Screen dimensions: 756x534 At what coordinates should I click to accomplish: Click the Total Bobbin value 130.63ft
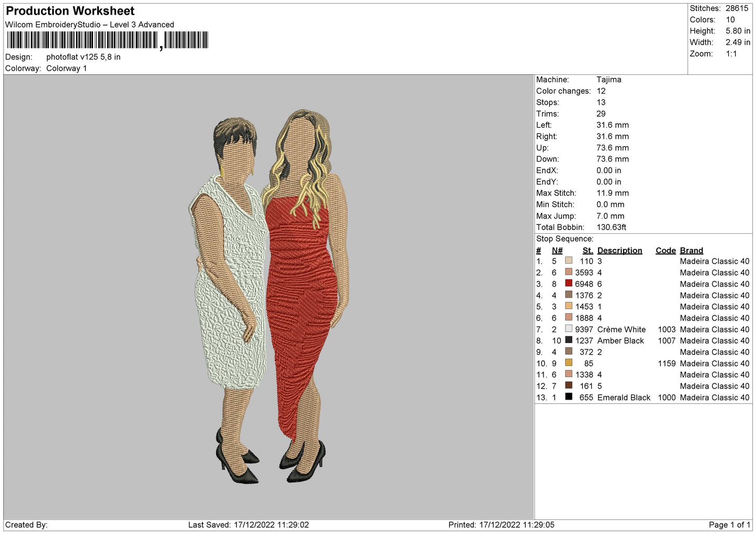tap(612, 227)
